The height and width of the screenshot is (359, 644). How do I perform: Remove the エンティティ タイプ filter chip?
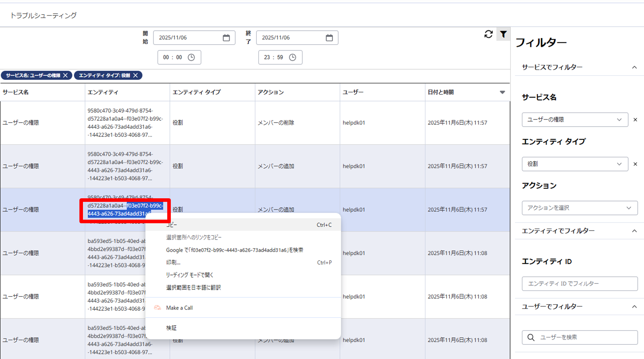click(x=135, y=75)
